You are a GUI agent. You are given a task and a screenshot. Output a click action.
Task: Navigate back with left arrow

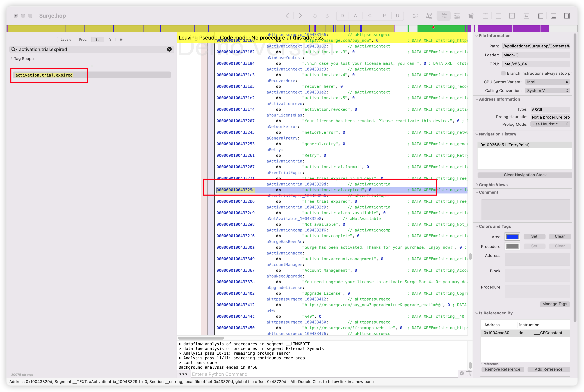(x=287, y=16)
